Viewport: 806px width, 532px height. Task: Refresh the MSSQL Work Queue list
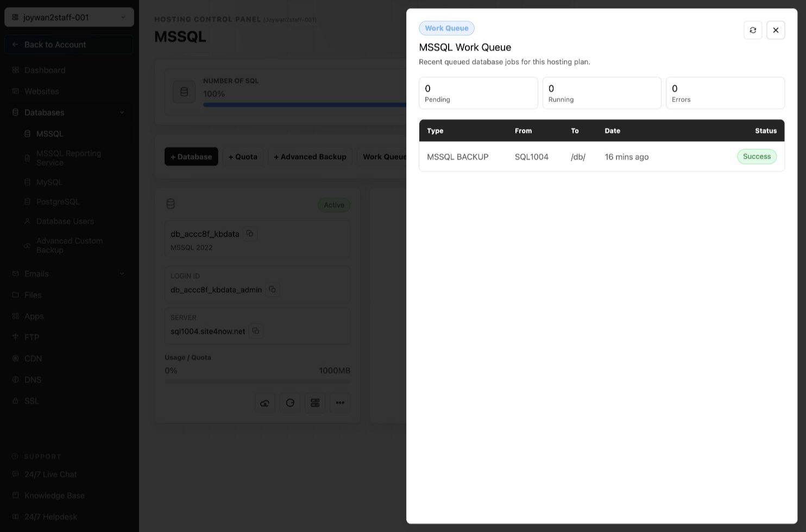[753, 30]
